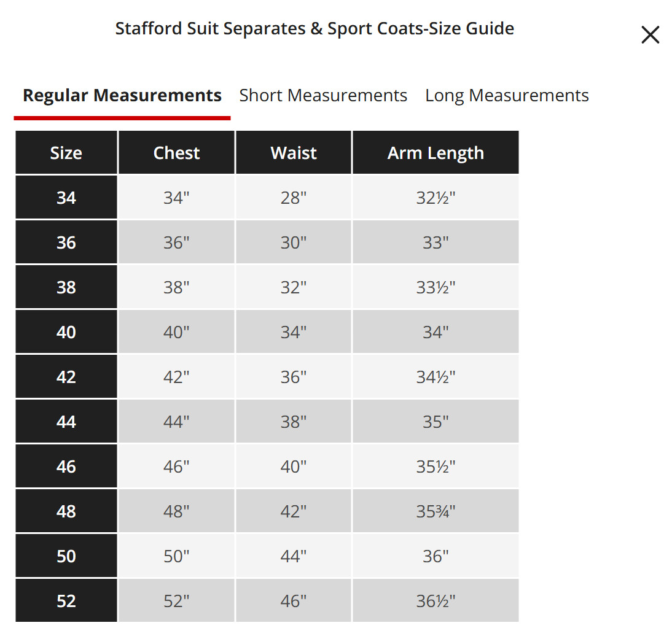Select the size 36 row label
Viewport: 672px width, 639px height.
pos(66,242)
